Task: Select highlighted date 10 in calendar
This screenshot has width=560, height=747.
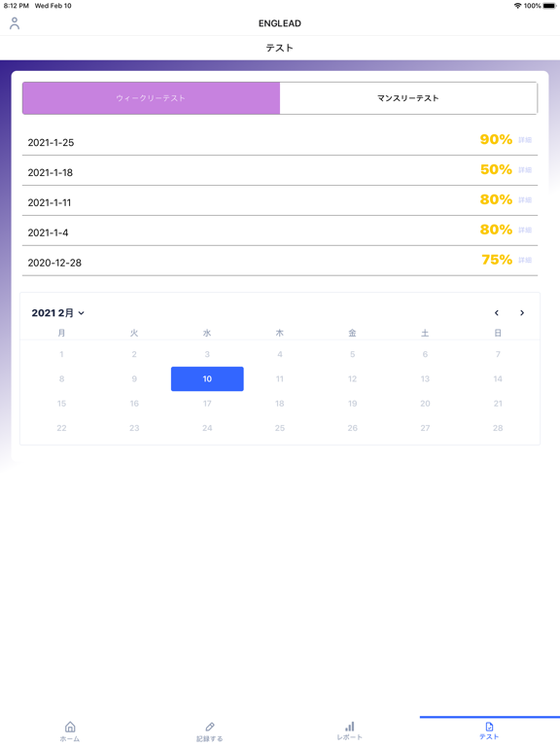Action: (x=207, y=378)
